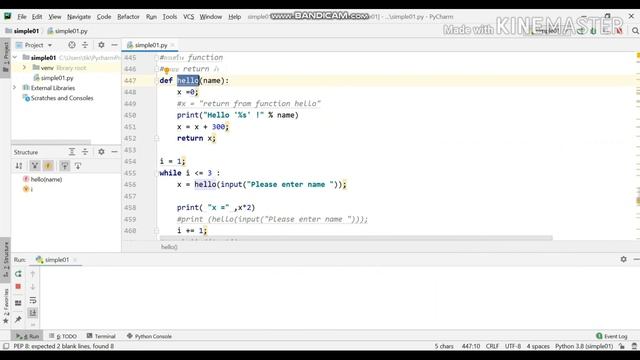640x360 pixels.
Task: Click Restore Layout icon in Run panel
Action: pyautogui.click(x=18, y=303)
